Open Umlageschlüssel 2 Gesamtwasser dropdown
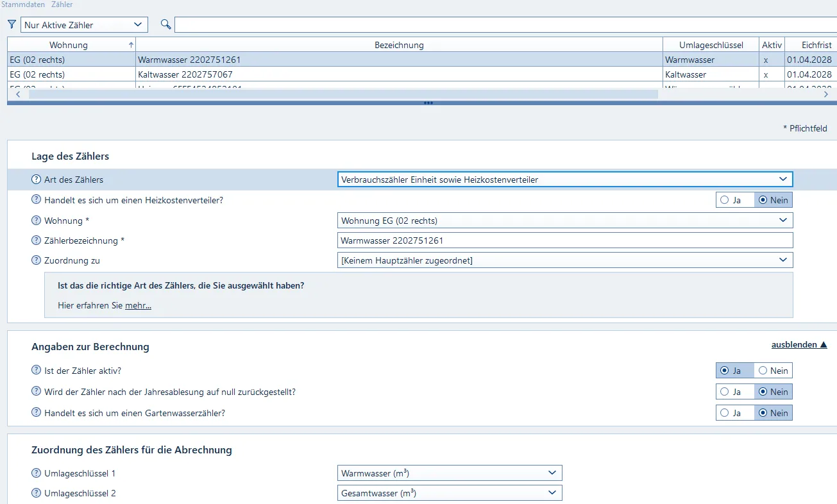 pos(449,493)
